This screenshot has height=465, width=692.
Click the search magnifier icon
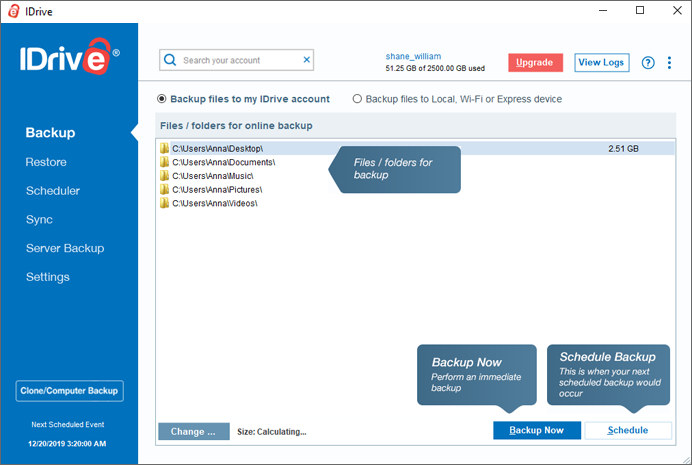coord(171,60)
